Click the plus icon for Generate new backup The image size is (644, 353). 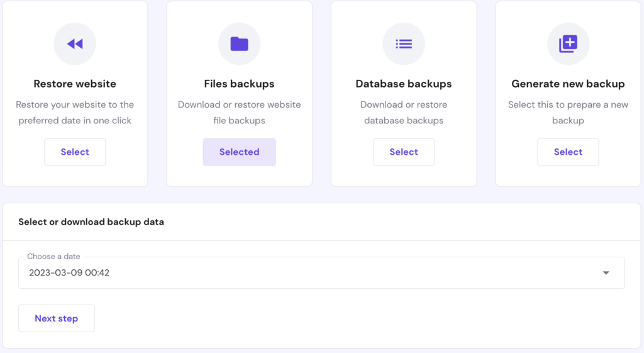pos(568,43)
